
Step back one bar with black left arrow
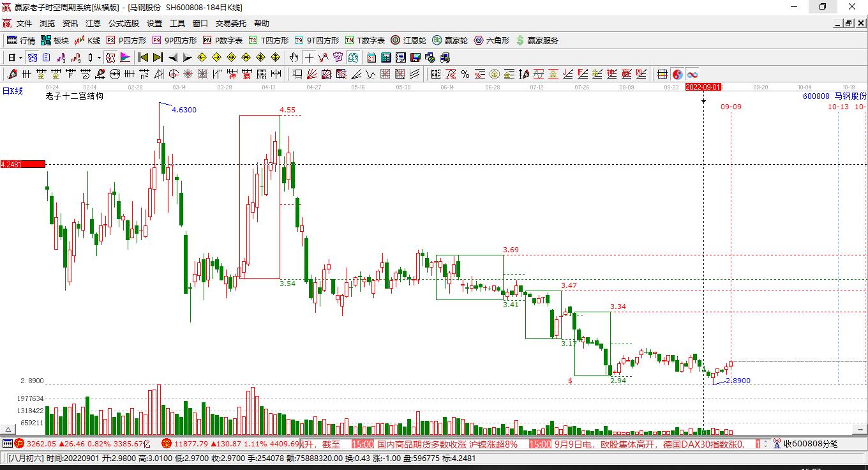pyautogui.click(x=173, y=57)
